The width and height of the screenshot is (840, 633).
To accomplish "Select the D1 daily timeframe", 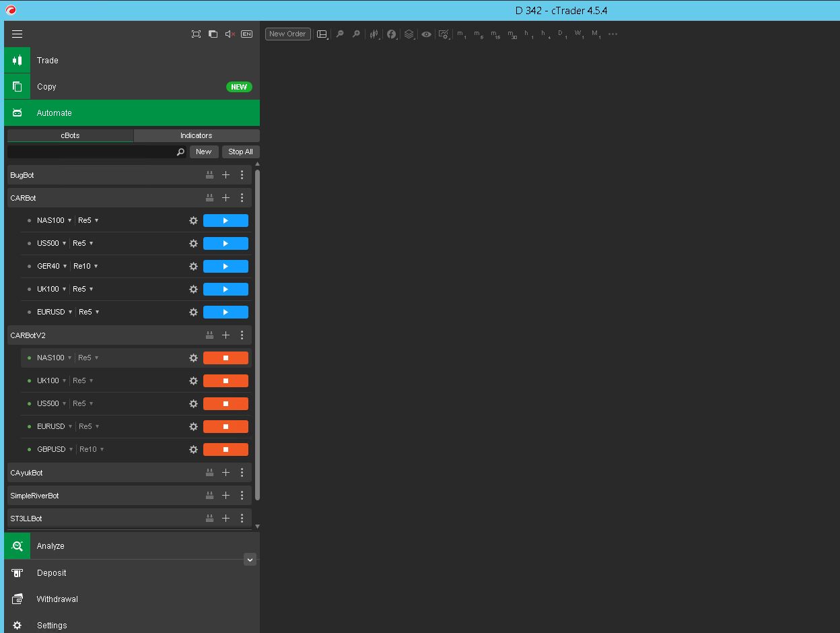I will pos(562,34).
